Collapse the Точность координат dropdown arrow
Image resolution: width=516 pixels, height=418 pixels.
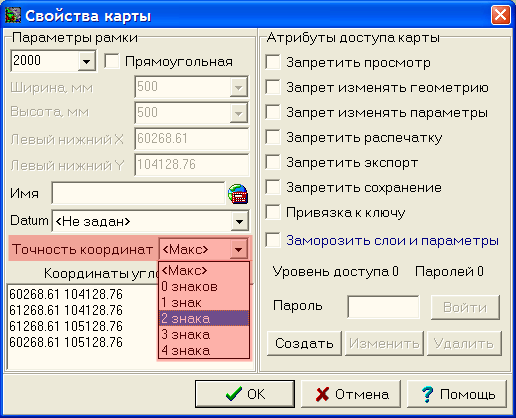click(239, 249)
